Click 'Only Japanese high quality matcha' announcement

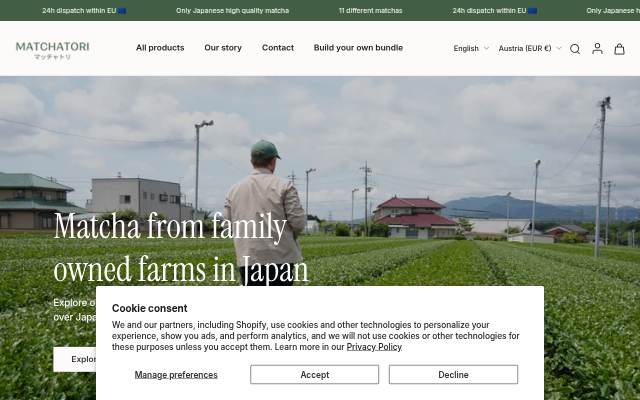tap(232, 11)
